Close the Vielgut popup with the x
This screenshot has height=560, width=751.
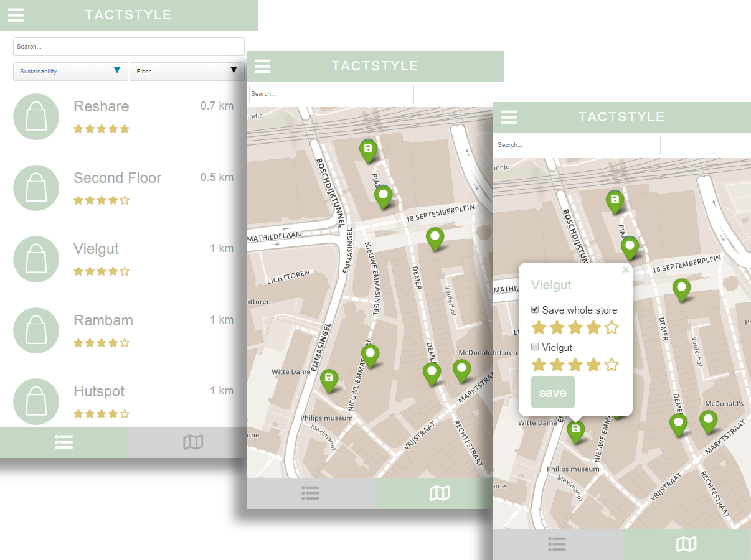pyautogui.click(x=625, y=270)
